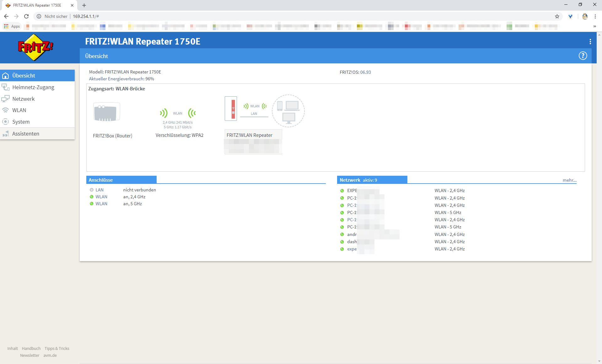602x364 pixels.
Task: Close the FRITZ!WLAN Repeater tab
Action: [x=73, y=5]
